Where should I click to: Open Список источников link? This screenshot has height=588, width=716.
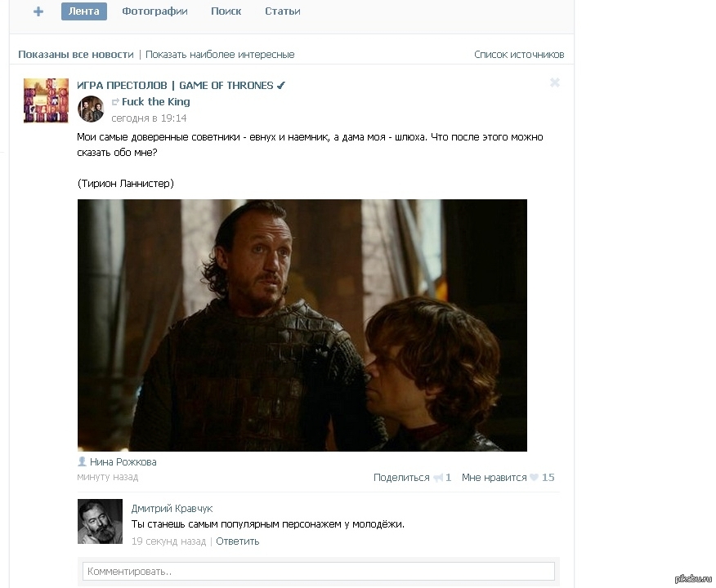coord(519,55)
